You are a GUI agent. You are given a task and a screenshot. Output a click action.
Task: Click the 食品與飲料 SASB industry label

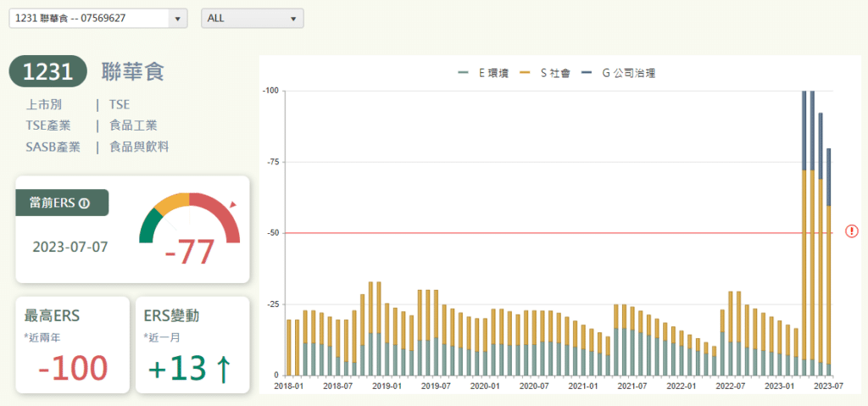[x=139, y=147]
